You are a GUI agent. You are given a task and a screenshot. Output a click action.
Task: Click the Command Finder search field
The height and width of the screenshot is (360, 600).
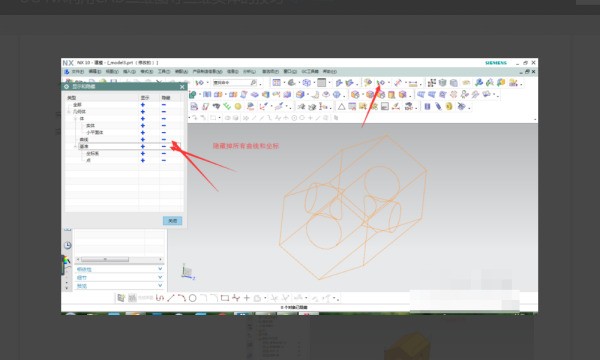tap(235, 83)
